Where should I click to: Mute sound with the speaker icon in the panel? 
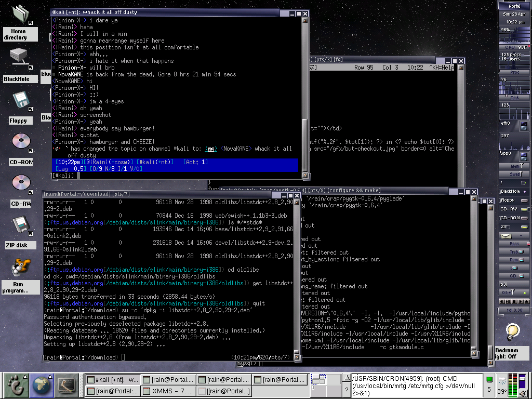pos(523,393)
